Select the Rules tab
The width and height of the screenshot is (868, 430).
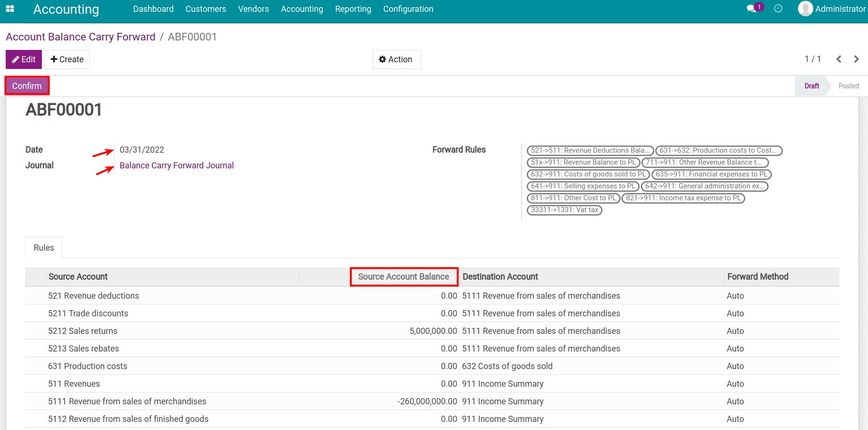pos(44,248)
